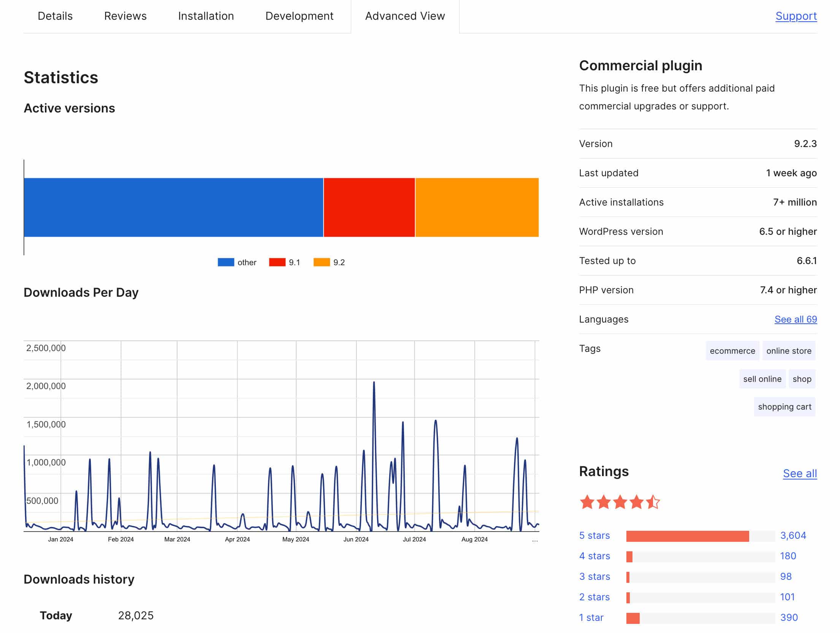
Task: Click the sell online tag
Action: pyautogui.click(x=762, y=379)
